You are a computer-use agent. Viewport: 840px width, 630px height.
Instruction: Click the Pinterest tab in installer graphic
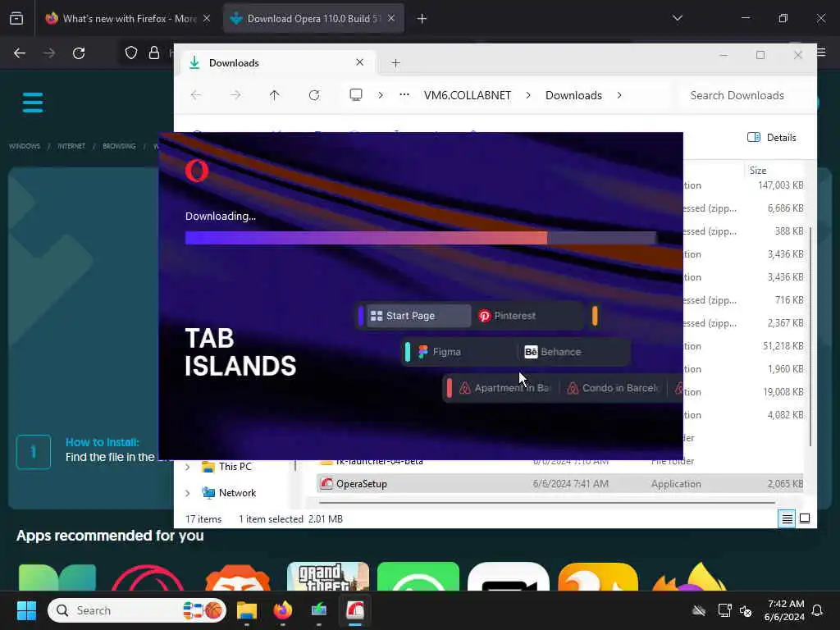(527, 316)
